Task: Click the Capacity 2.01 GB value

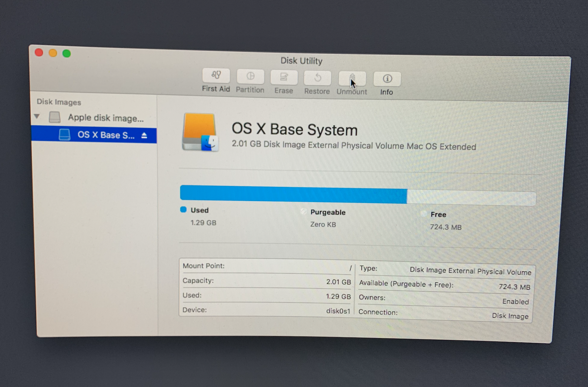Action: coord(338,282)
